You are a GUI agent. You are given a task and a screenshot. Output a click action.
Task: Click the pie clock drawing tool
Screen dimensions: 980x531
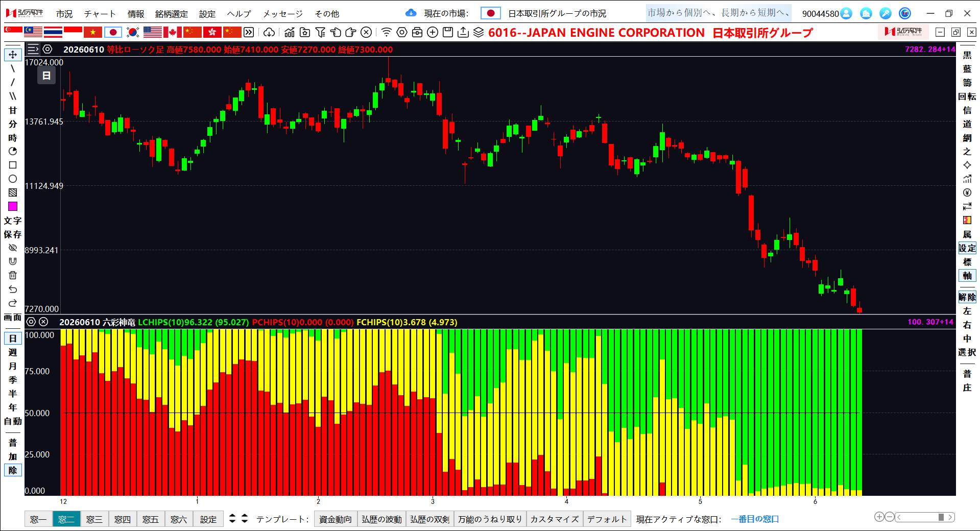(13, 151)
